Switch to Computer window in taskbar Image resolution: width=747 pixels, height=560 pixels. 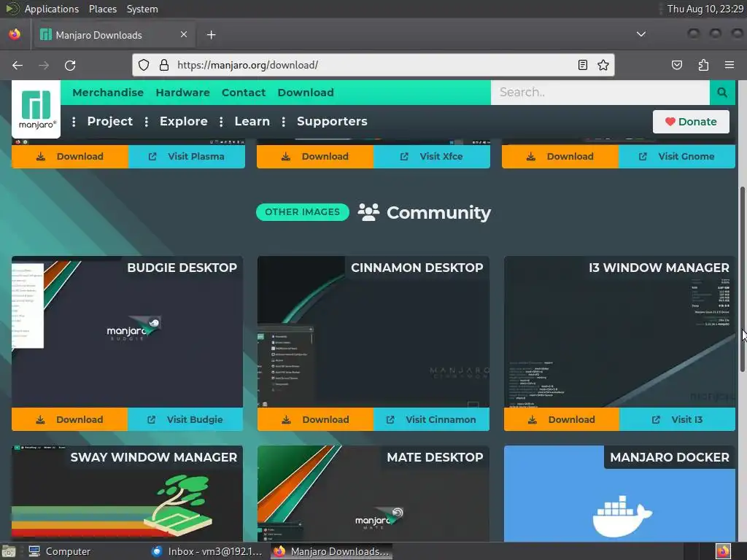pos(60,551)
